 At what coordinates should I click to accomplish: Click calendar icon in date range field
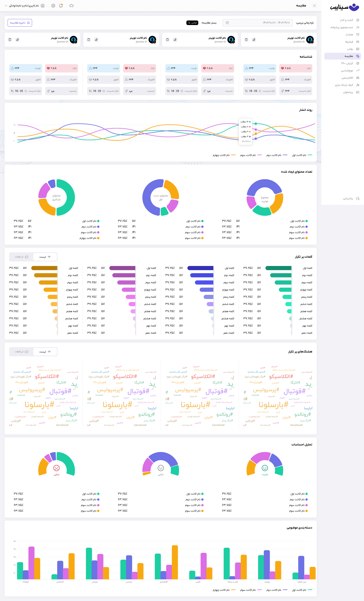pos(227,23)
